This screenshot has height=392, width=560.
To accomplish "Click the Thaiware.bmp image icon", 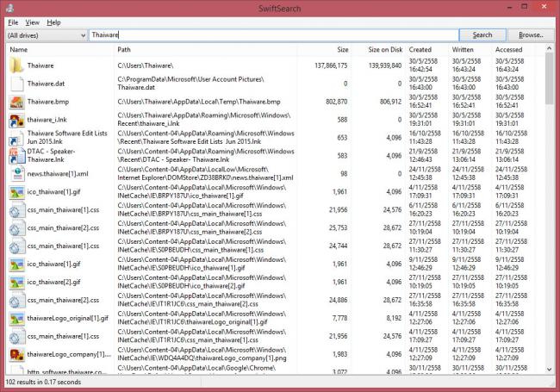I will (x=16, y=103).
